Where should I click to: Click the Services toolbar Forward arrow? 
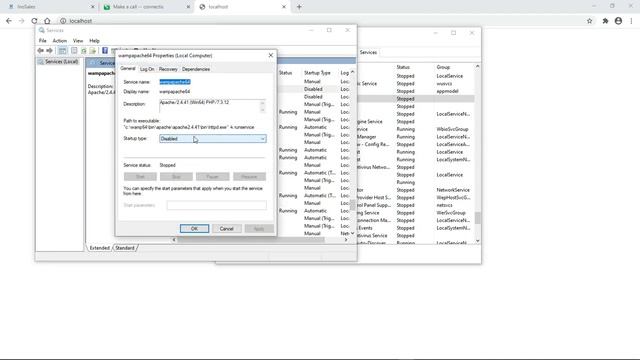[49, 51]
